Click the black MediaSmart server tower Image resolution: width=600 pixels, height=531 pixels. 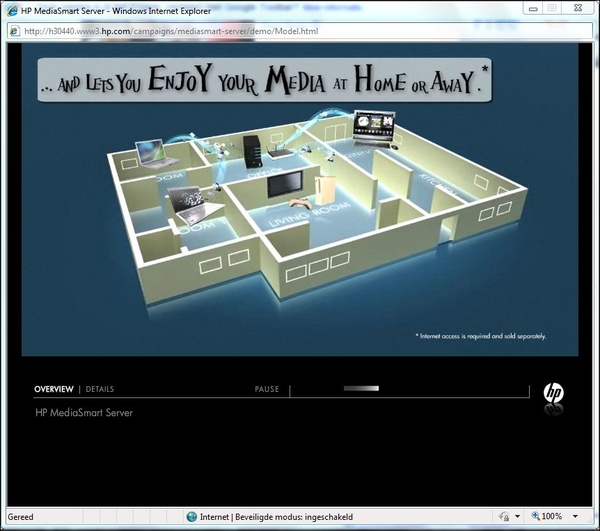pos(252,151)
